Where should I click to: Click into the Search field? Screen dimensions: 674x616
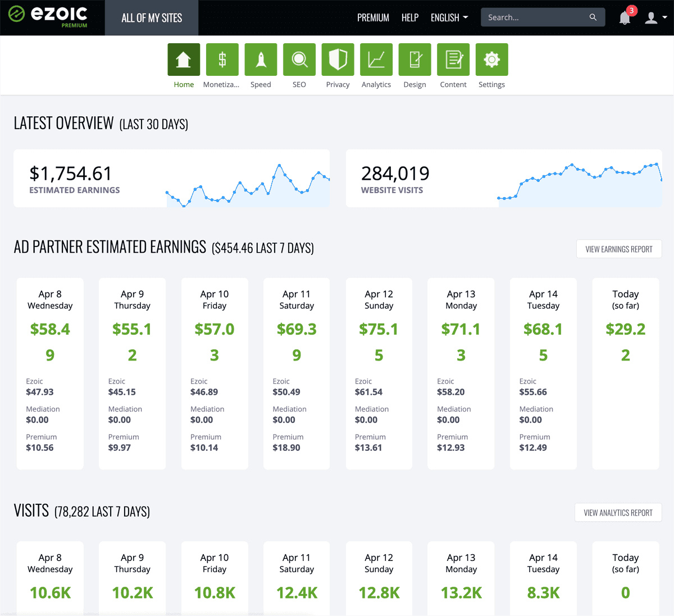543,17
